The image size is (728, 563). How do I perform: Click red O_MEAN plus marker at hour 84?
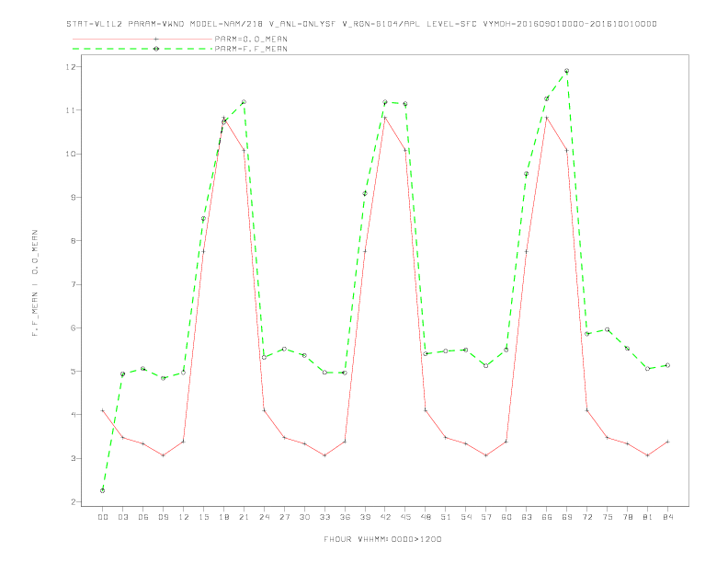pyautogui.click(x=667, y=442)
